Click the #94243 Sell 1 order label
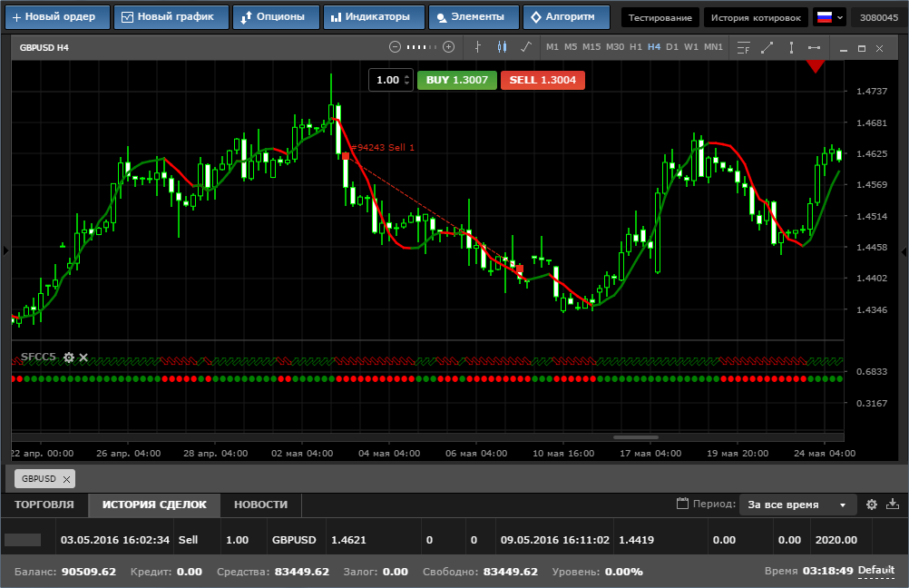The height and width of the screenshot is (588, 909). 383,147
